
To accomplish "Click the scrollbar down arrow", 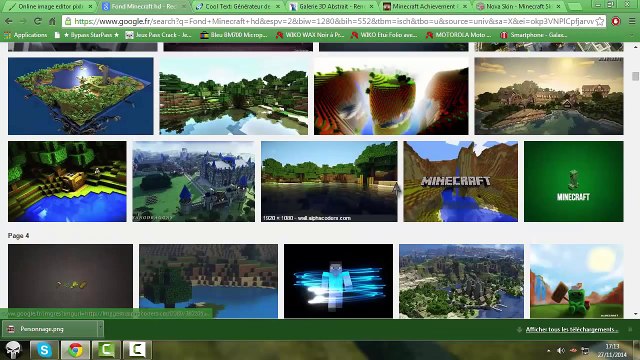I will coord(635,314).
